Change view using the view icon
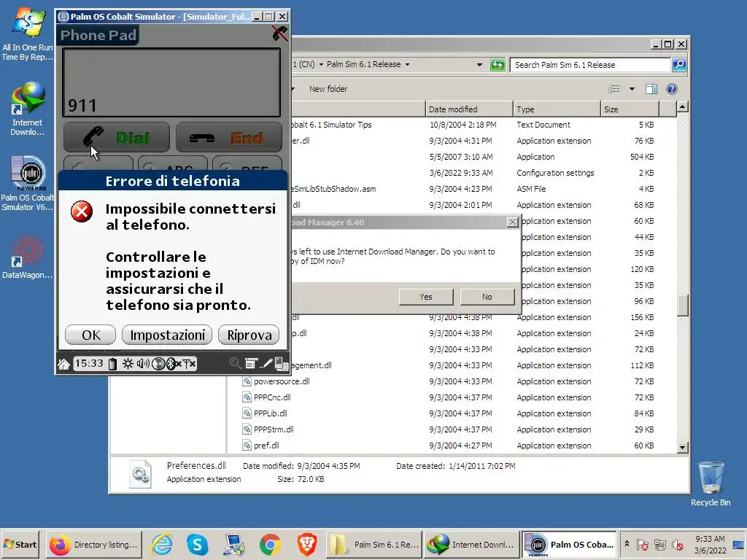Screen dimensions: 747x560 click(614, 88)
